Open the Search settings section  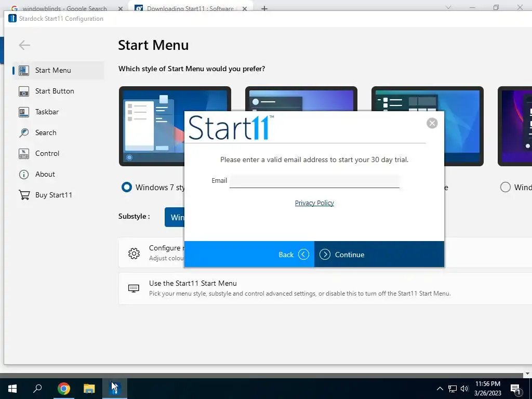[x=58, y=132]
